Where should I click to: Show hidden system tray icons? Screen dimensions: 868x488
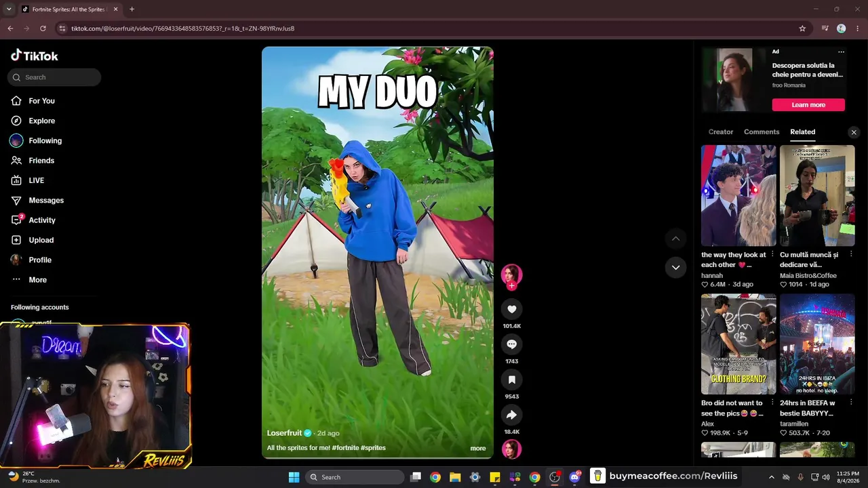click(771, 477)
